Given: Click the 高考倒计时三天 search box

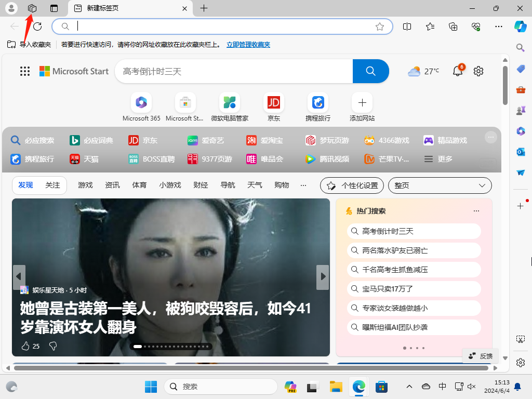Looking at the screenshot, I should pos(234,71).
